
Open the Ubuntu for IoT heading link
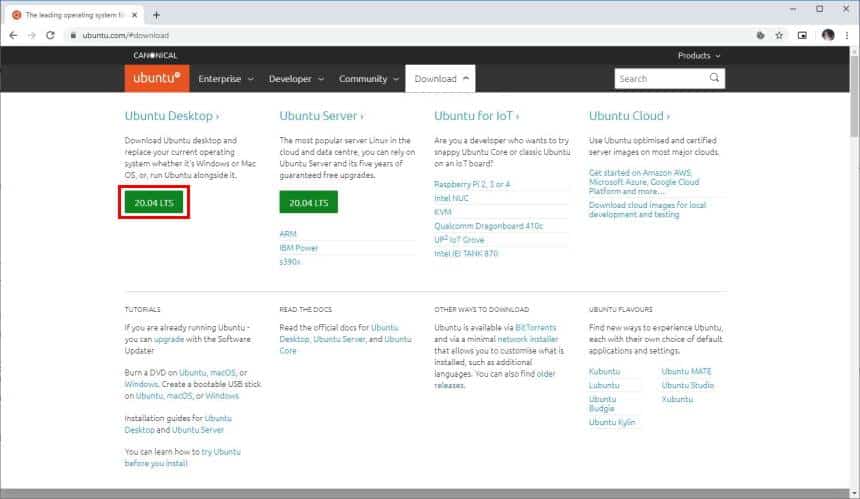[477, 116]
